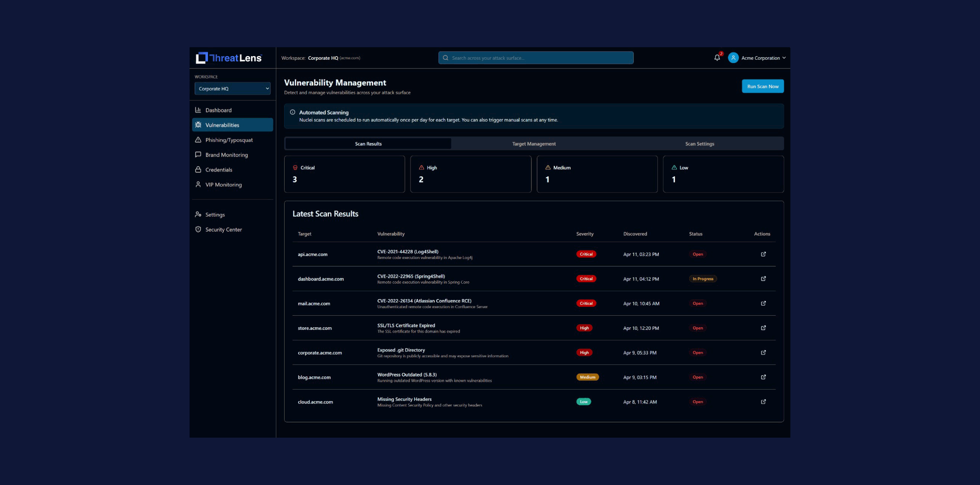Open external link for store.acme.com row
The width and height of the screenshot is (980, 485).
(x=763, y=328)
